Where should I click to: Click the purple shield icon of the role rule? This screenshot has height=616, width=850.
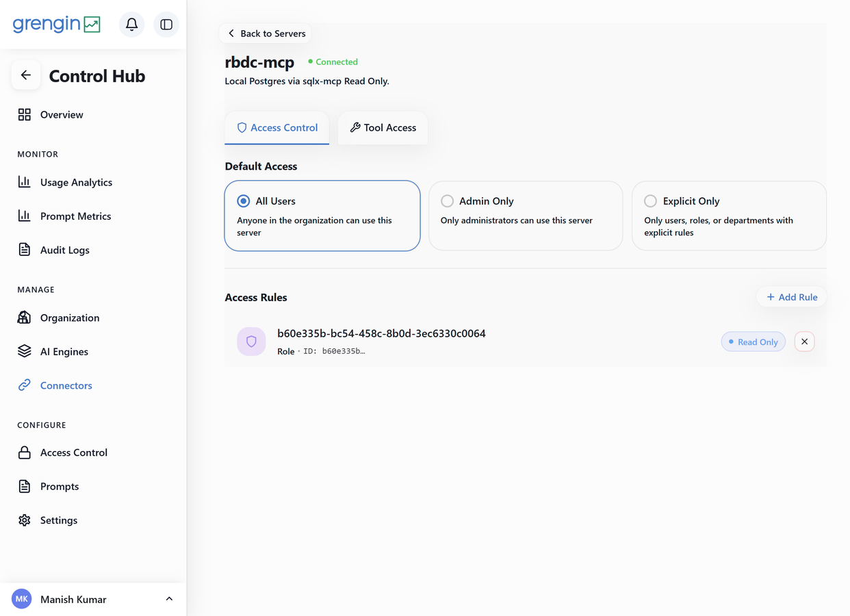coord(251,342)
